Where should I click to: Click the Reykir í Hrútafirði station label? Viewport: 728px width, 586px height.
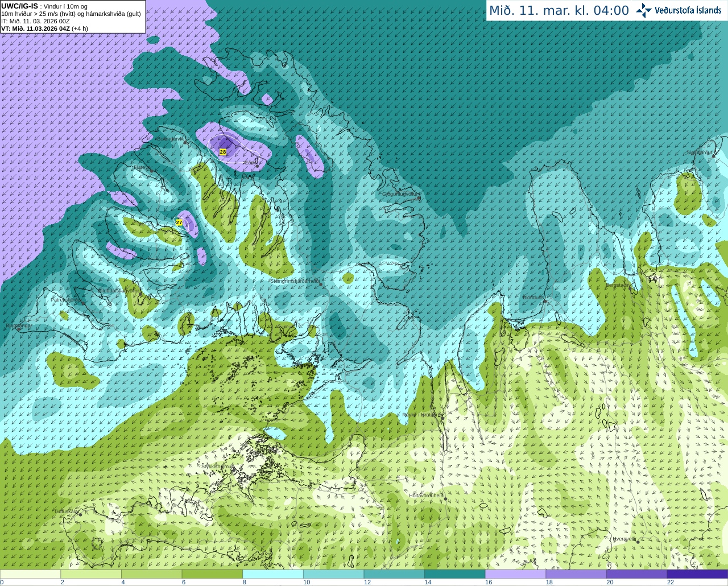point(422,415)
